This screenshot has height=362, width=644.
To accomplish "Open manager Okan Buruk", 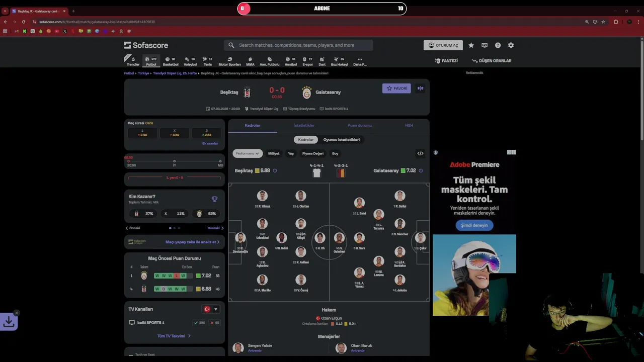I will (x=354, y=347).
